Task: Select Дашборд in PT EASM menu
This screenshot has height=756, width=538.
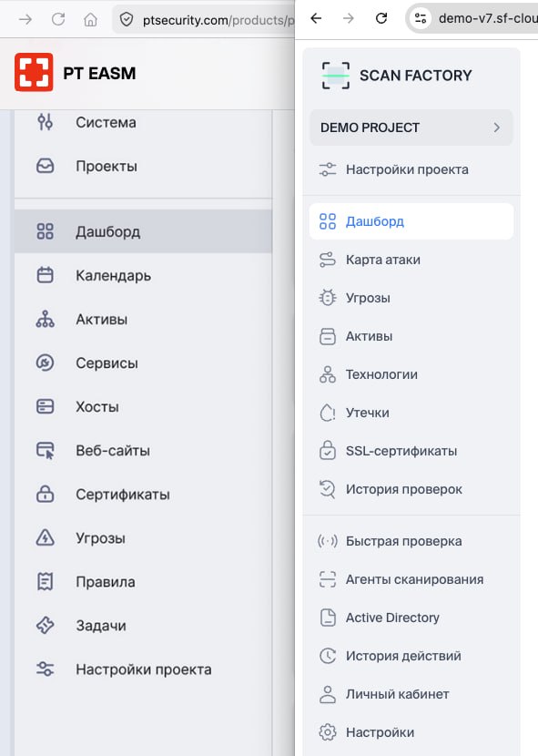Action: click(x=143, y=231)
